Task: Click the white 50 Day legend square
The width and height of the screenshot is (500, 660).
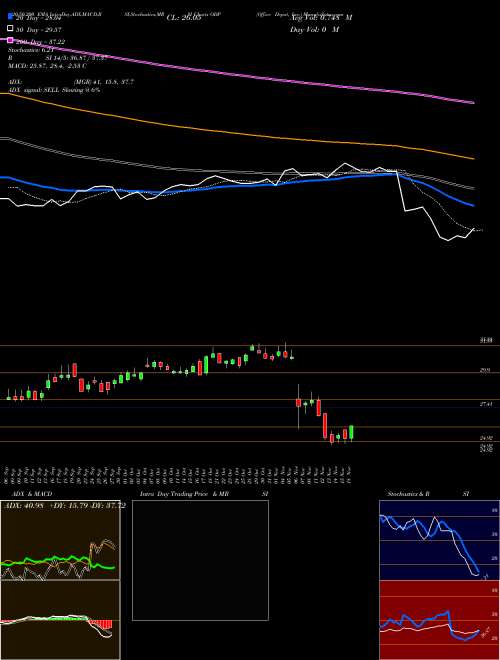Action: [x=10, y=29]
